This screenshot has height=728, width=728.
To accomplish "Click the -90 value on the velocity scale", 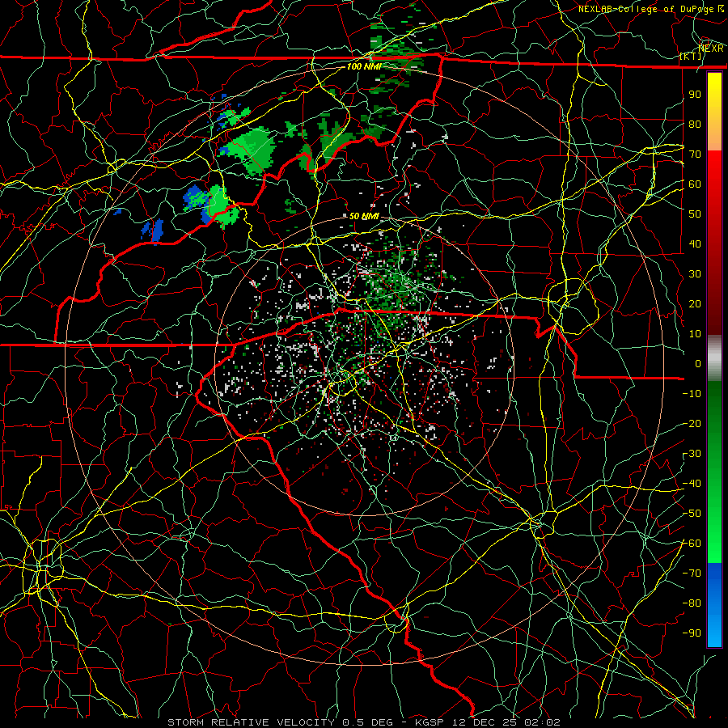I will point(692,633).
